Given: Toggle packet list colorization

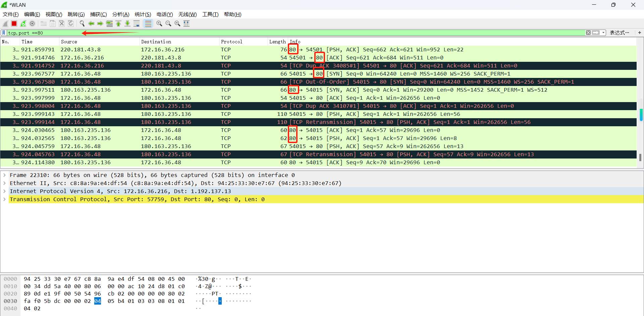Looking at the screenshot, I should tap(148, 24).
